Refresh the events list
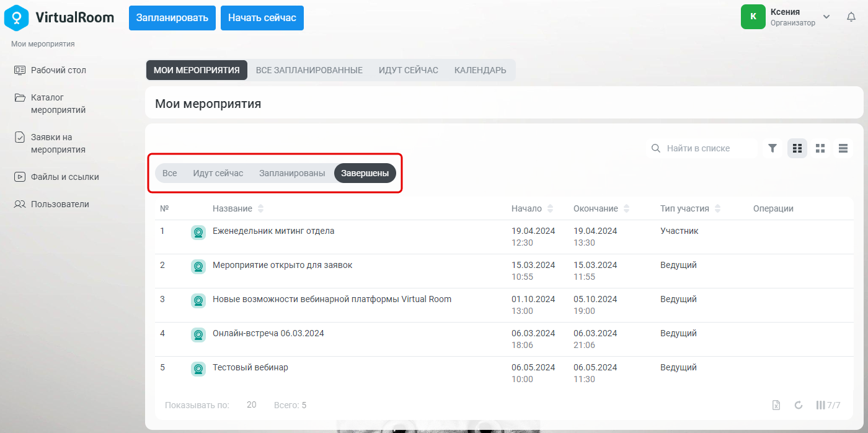The image size is (868, 433). [x=799, y=405]
